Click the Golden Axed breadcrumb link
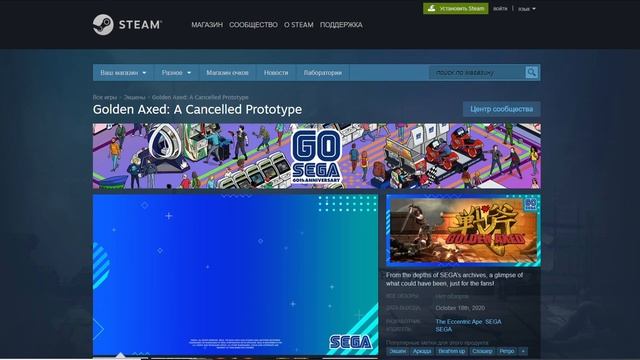This screenshot has height=360, width=640. [x=200, y=97]
